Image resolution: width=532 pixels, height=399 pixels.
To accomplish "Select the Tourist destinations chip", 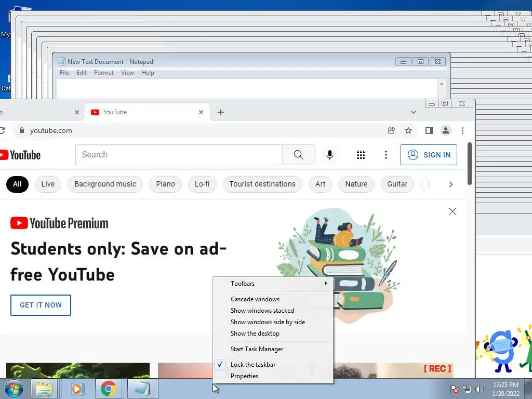I will (x=262, y=184).
